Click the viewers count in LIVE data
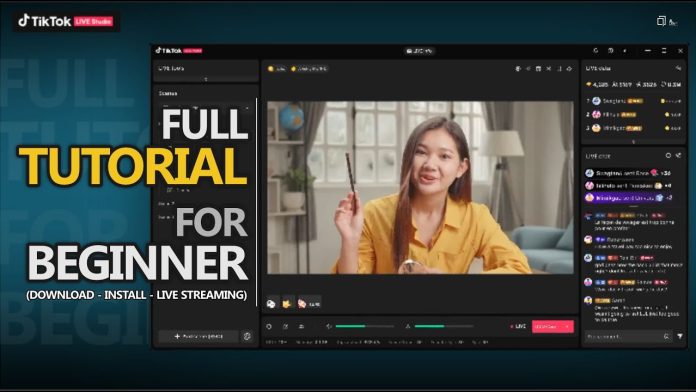The image size is (696, 392). [622, 84]
